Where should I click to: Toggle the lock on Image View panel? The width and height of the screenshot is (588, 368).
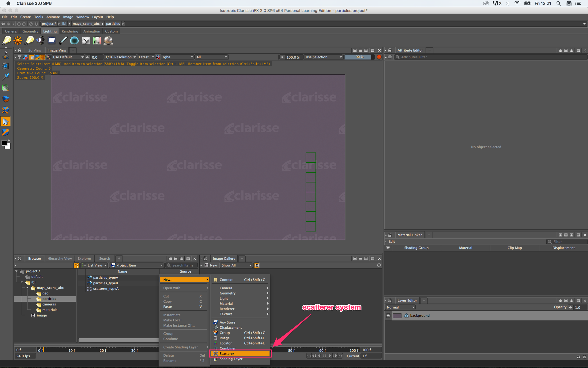20,50
